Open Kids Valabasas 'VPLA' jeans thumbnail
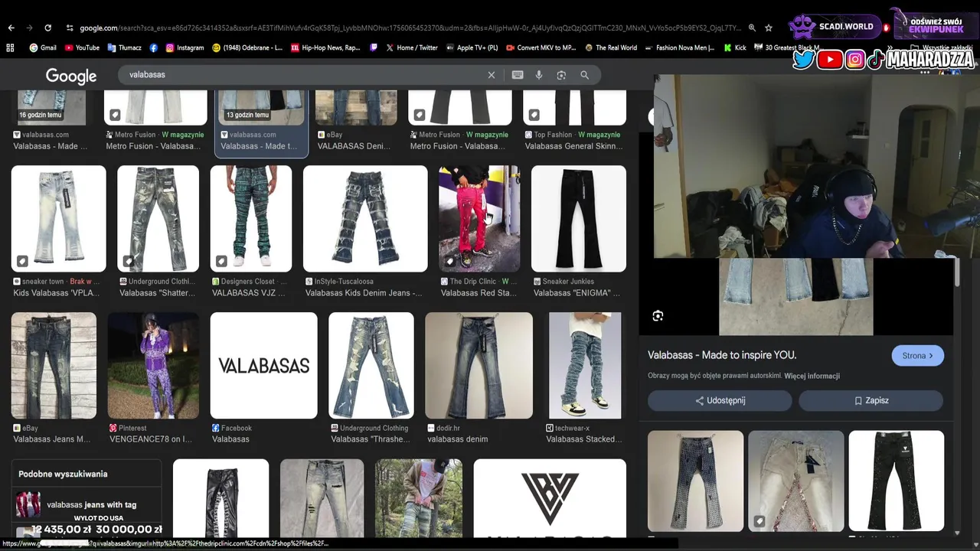The height and width of the screenshot is (551, 980). (x=58, y=219)
